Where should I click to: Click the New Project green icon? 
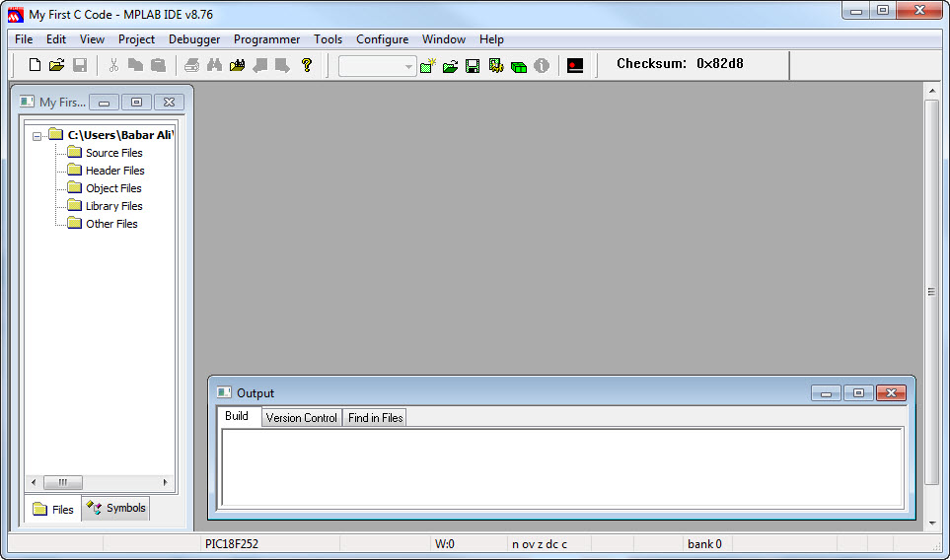point(428,65)
